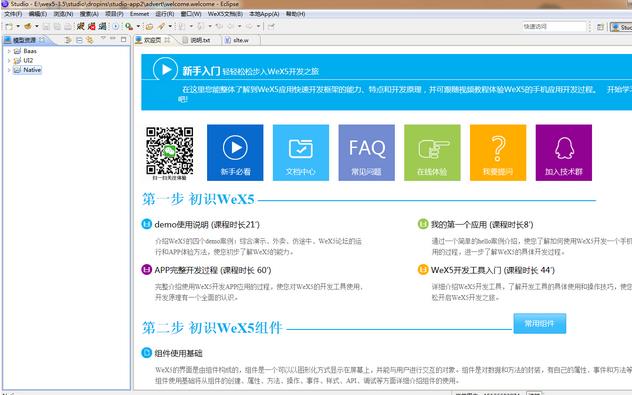The width and height of the screenshot is (632, 395).
Task: Open the resource view menu triangle
Action: click(x=103, y=38)
